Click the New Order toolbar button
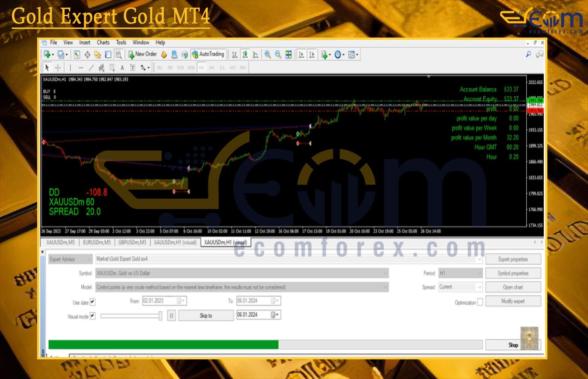This screenshot has height=379, width=588. click(142, 55)
